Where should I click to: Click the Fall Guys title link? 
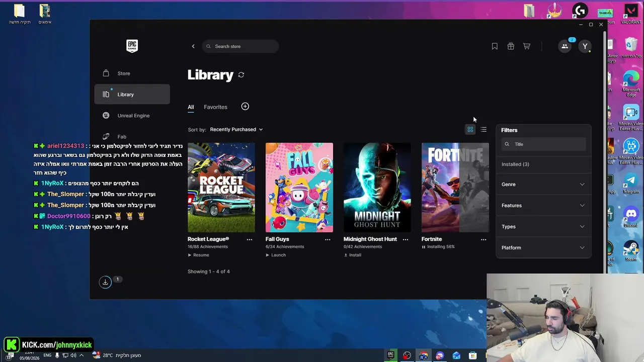pos(277,239)
